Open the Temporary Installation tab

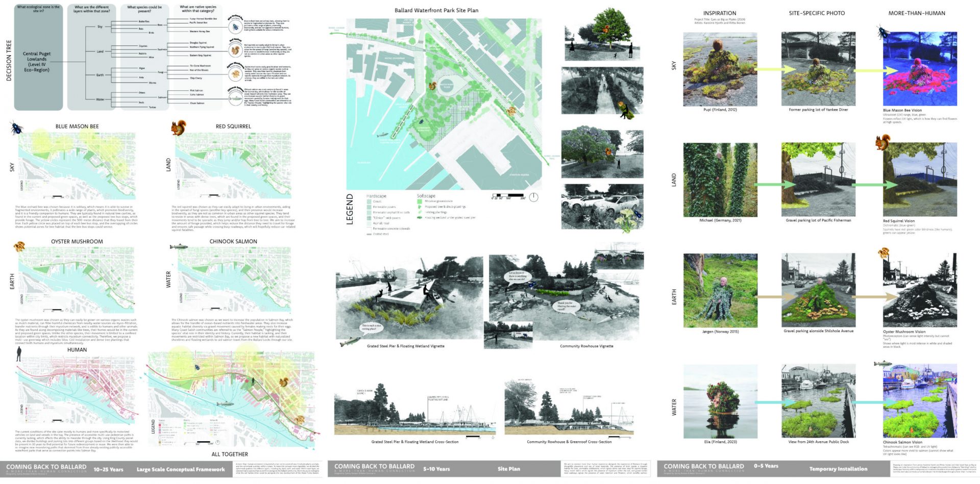coord(838,469)
